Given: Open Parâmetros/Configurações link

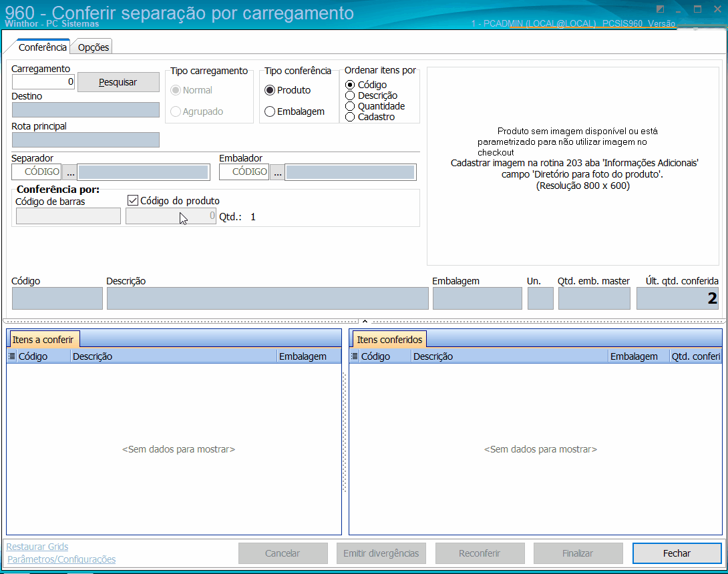Looking at the screenshot, I should point(61,559).
